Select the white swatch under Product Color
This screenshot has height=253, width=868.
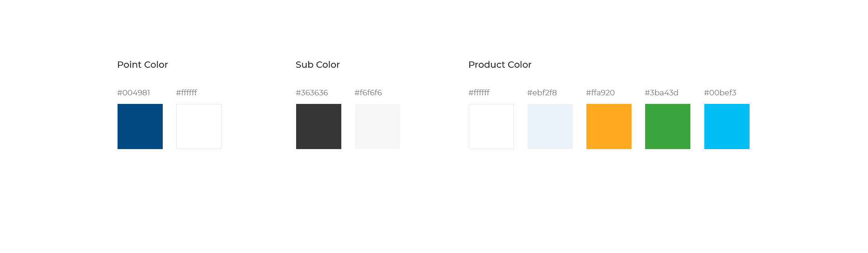(x=491, y=126)
